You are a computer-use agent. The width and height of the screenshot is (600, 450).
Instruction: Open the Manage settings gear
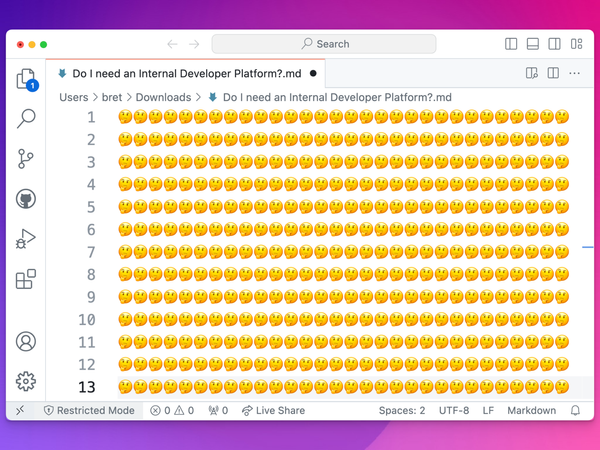pyautogui.click(x=26, y=381)
